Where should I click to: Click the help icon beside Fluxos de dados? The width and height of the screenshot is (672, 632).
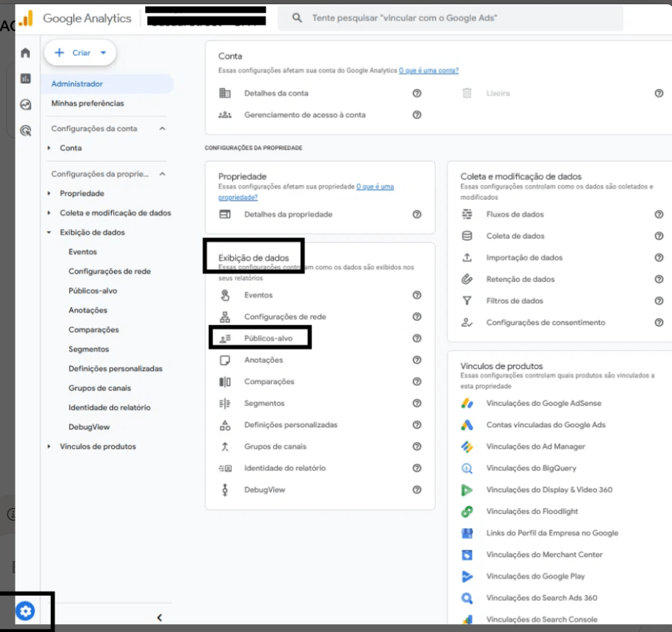point(659,214)
